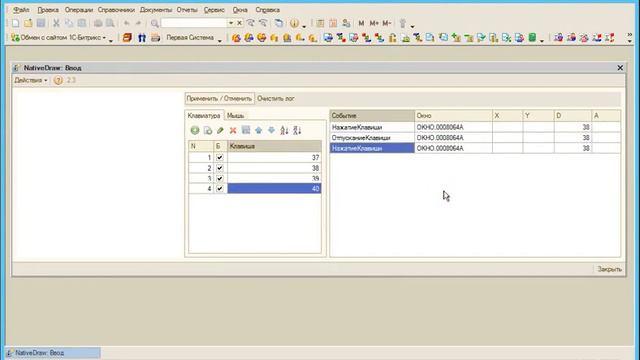Open the Обмен с сайтом 1С-Битрикс dropdown

pos(58,38)
